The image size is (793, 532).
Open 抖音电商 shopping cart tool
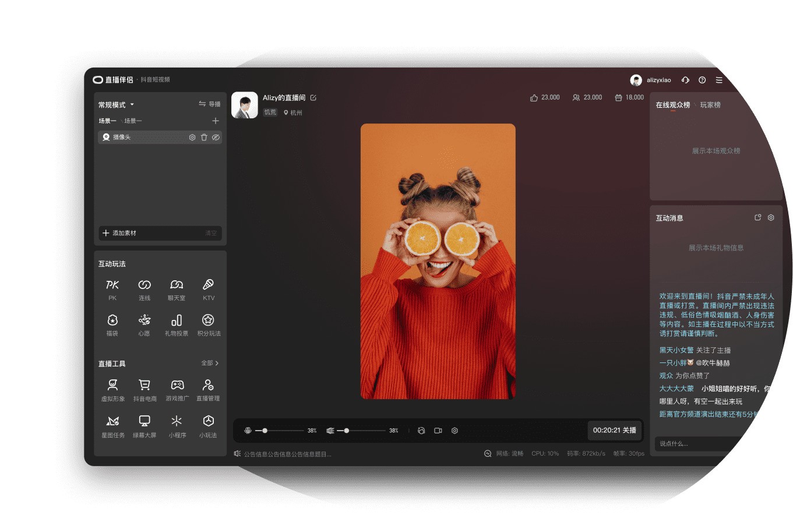pyautogui.click(x=144, y=385)
